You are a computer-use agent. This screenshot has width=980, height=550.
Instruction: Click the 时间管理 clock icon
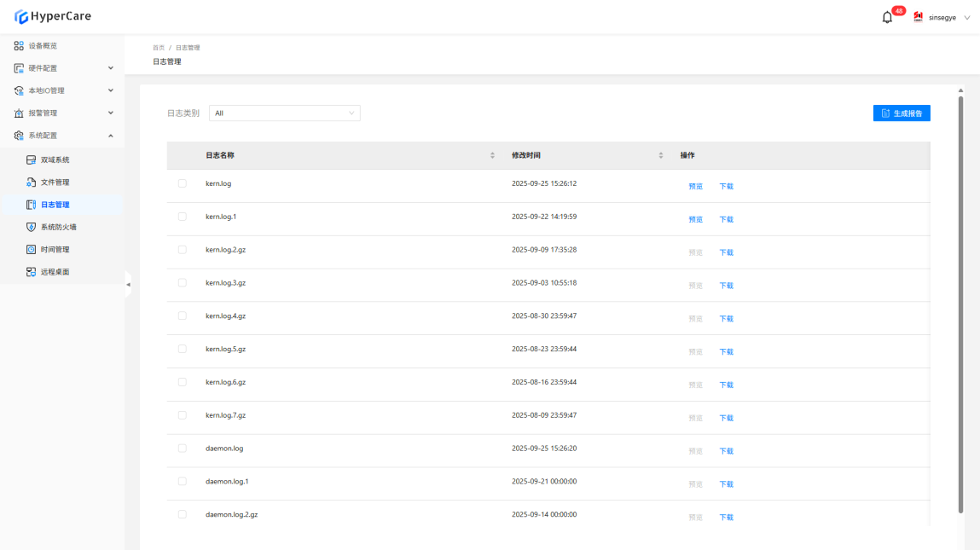(32, 250)
